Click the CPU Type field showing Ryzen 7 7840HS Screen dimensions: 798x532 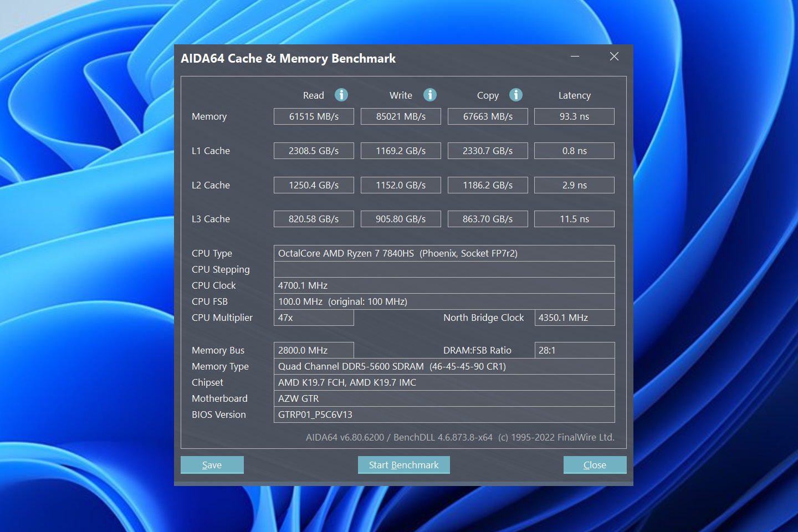coord(444,253)
